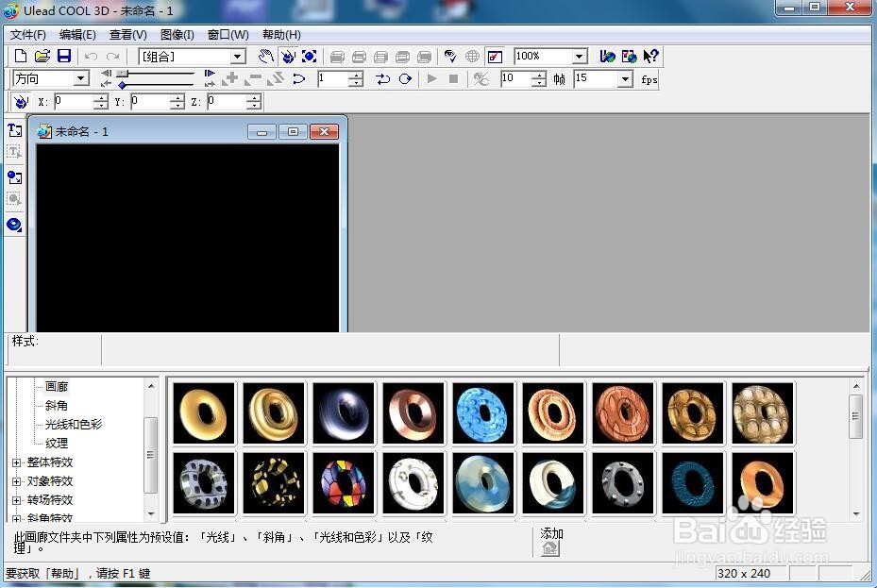Open the 查看(V) menu
The width and height of the screenshot is (877, 588).
point(128,35)
